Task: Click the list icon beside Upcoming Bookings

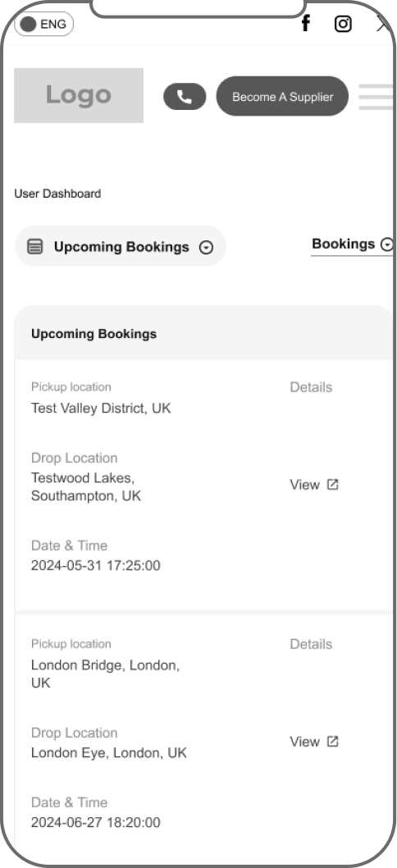Action: (x=35, y=246)
